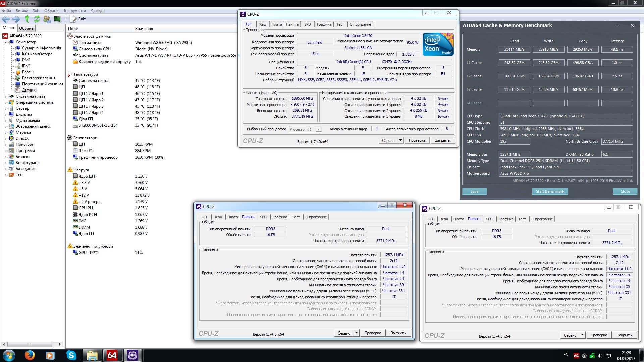Switch to the Обране tab
The width and height of the screenshot is (644, 362).
point(26,28)
